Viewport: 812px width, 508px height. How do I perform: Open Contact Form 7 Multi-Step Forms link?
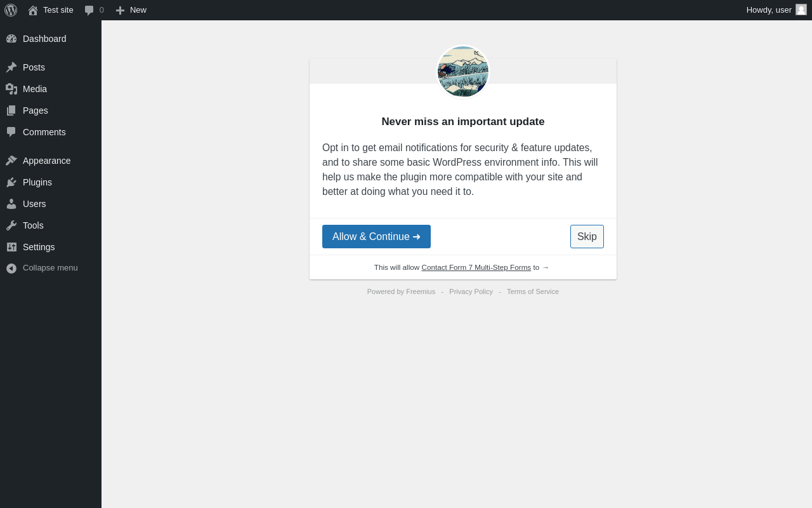[476, 267]
